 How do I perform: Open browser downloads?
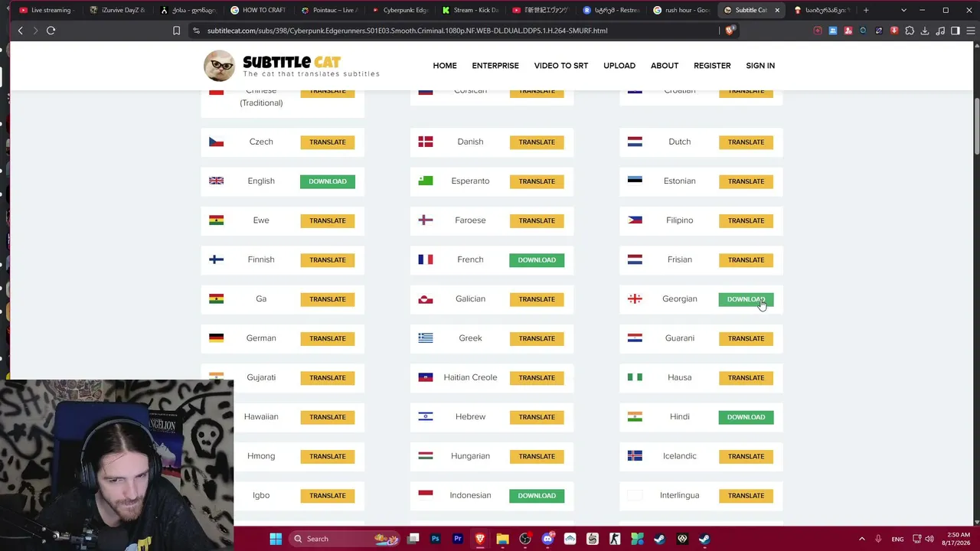point(925,31)
